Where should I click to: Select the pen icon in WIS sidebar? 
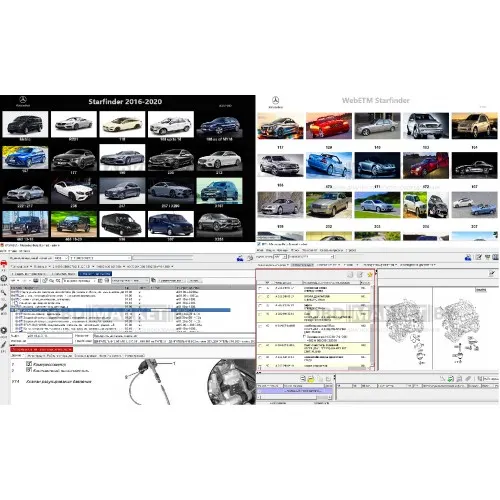coord(4,344)
